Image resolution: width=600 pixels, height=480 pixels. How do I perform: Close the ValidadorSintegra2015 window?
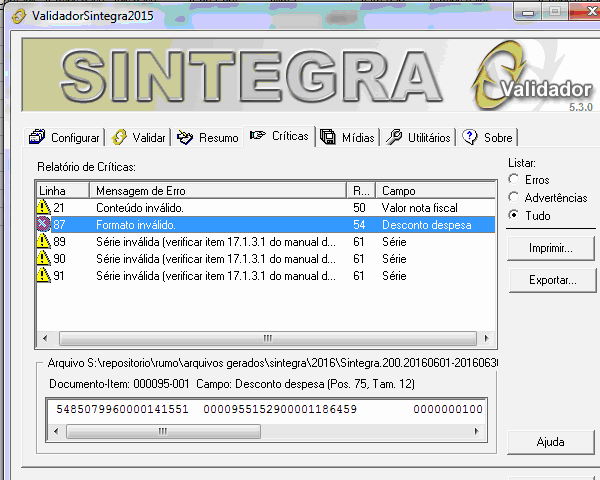click(587, 12)
